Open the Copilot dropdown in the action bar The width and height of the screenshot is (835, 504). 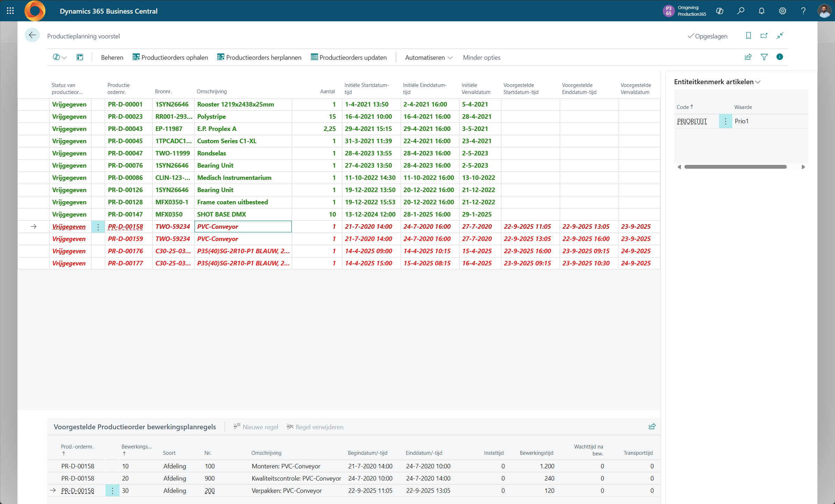[x=60, y=57]
